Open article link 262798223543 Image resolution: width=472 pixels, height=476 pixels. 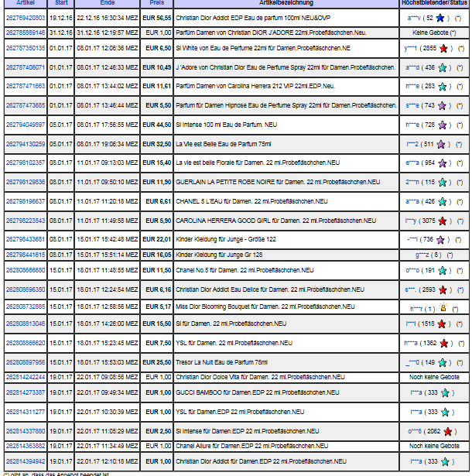tap(26, 221)
